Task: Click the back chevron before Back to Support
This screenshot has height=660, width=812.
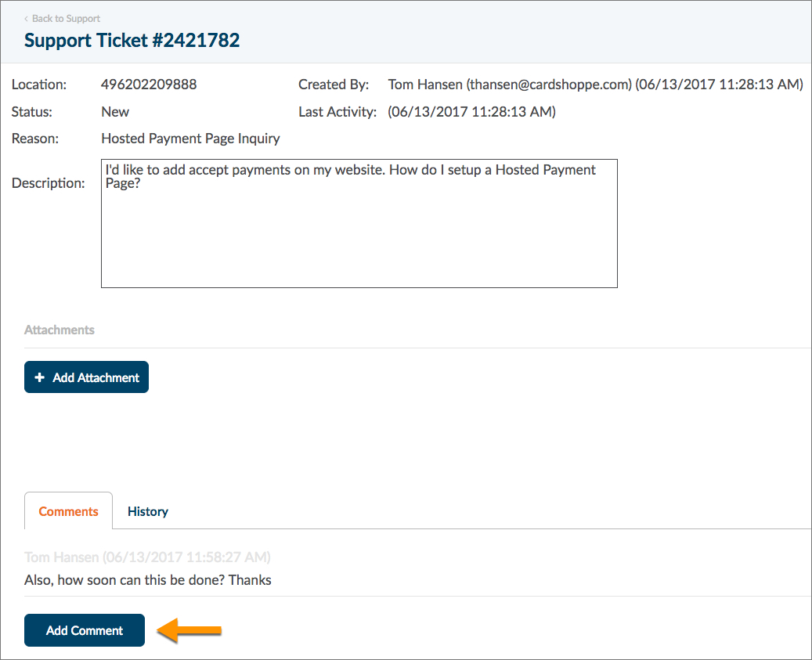Action: (x=27, y=18)
